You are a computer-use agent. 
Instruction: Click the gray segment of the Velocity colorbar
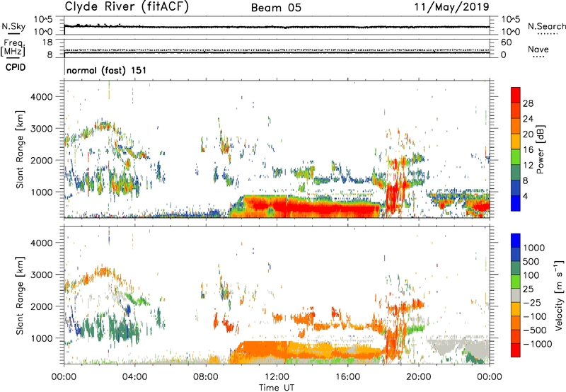tap(516, 295)
